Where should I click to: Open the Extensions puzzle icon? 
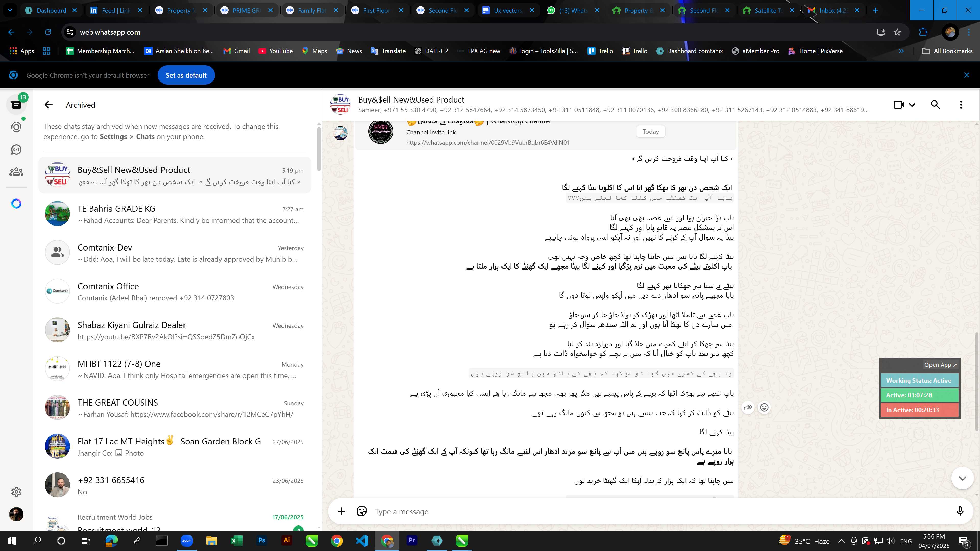point(923,32)
